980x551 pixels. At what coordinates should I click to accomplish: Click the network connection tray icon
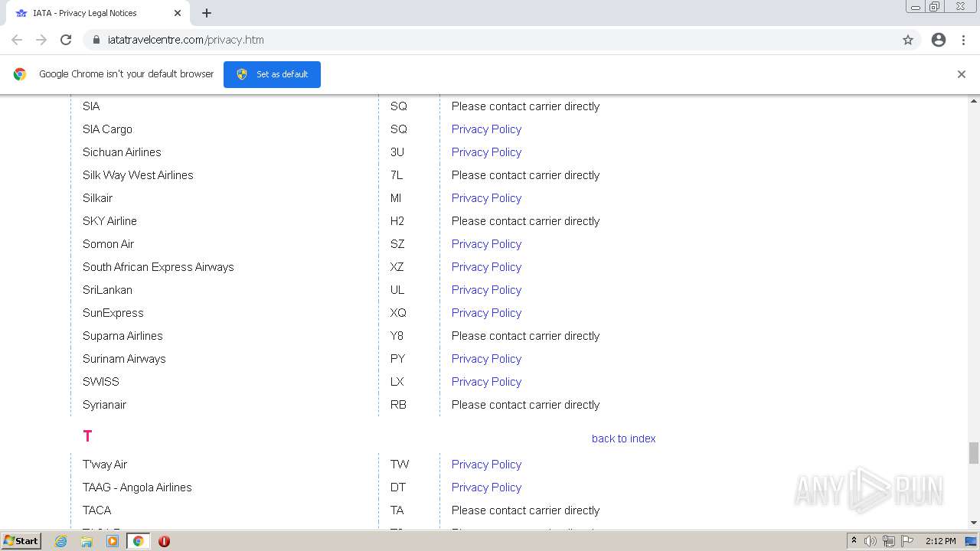coord(889,541)
